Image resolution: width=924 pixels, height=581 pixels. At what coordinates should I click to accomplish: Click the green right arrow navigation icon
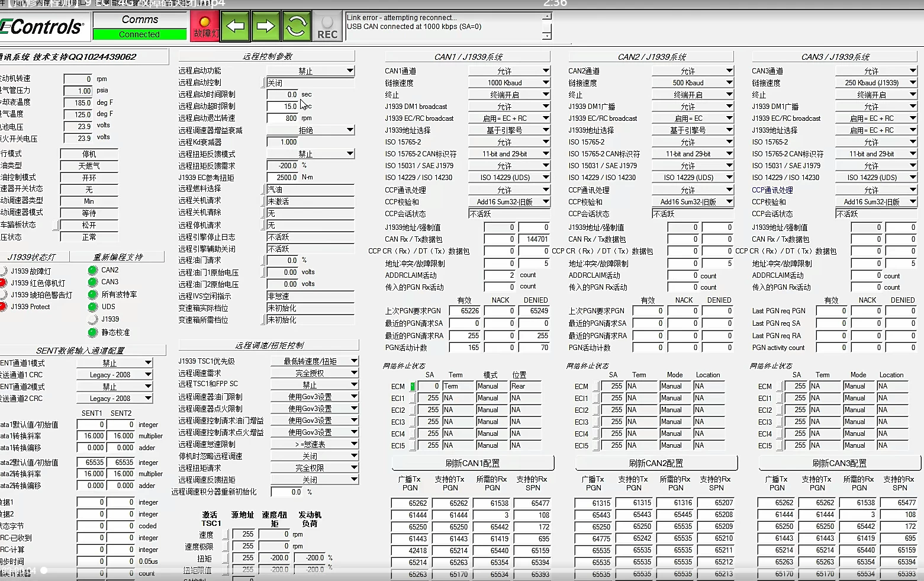pos(266,25)
